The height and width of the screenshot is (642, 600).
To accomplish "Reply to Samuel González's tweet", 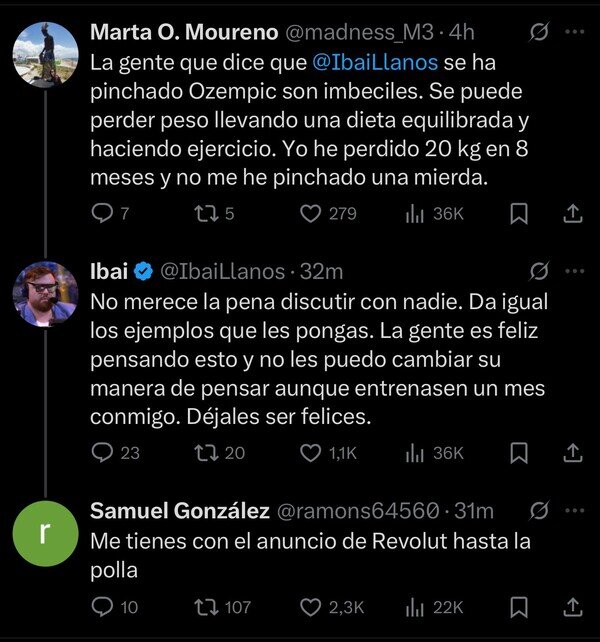I will (103, 607).
